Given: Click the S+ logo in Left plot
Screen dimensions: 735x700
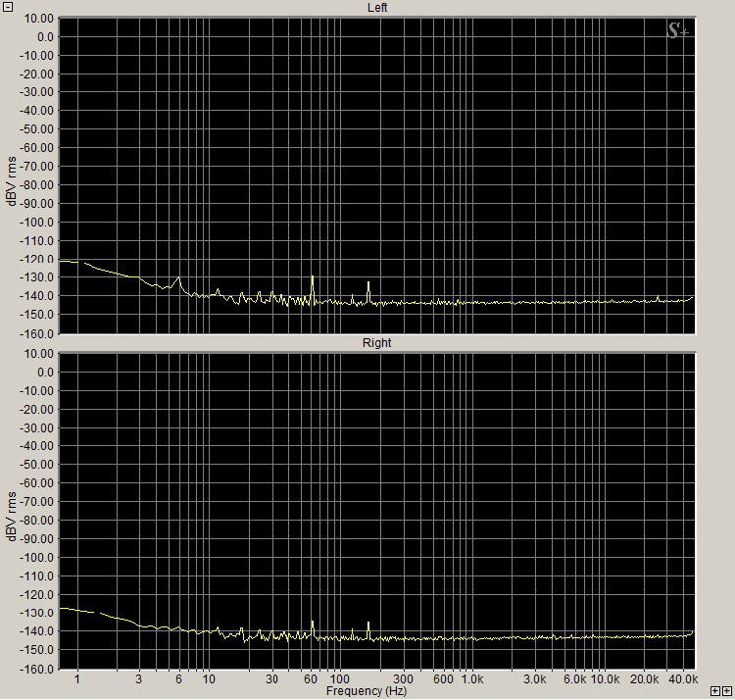Looking at the screenshot, I should coord(677,31).
